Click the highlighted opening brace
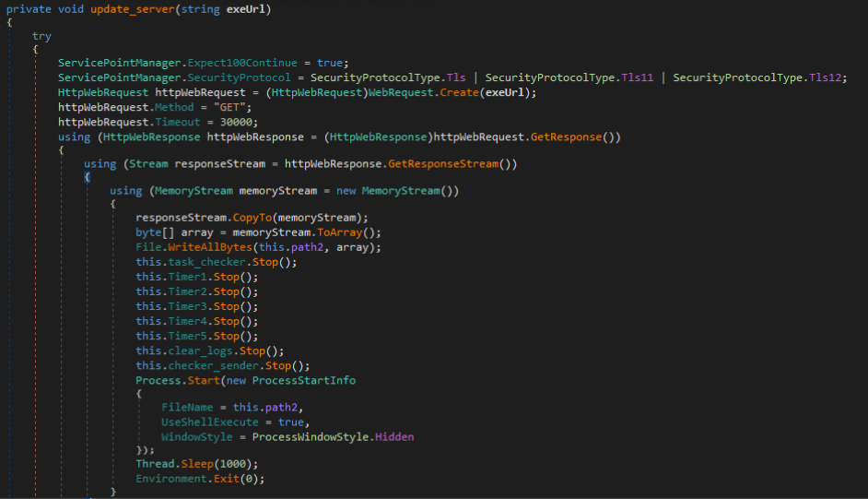 87,177
